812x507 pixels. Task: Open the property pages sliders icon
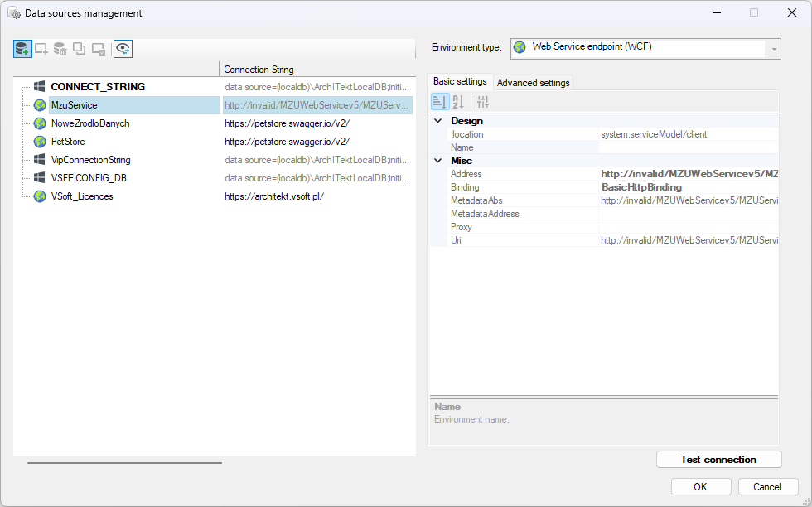482,102
